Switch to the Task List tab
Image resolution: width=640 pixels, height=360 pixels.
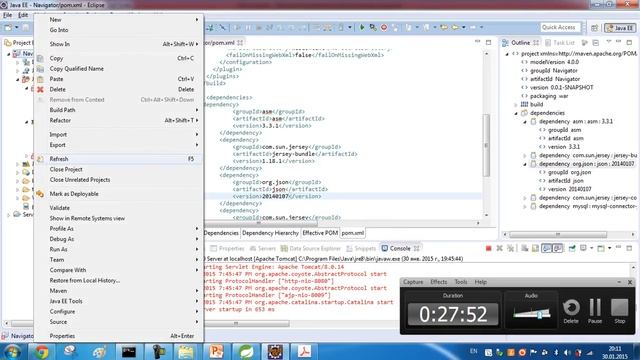tap(560, 42)
